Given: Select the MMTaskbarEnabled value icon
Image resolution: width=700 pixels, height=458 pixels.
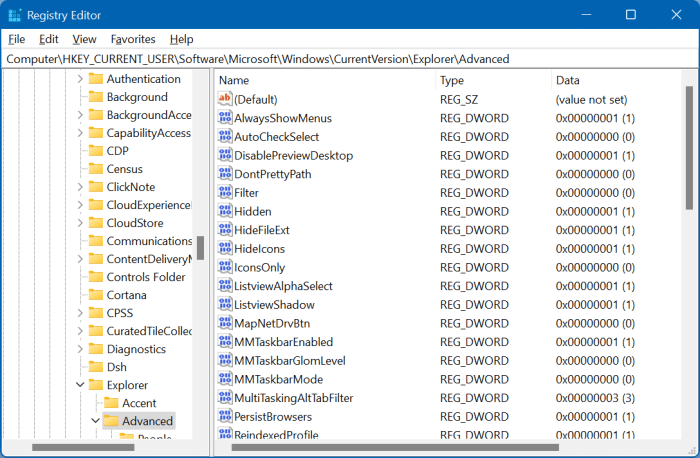Looking at the screenshot, I should pos(225,341).
